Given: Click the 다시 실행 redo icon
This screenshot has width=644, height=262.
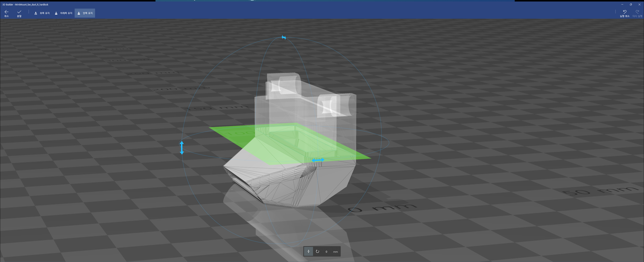Looking at the screenshot, I should pos(637,13).
